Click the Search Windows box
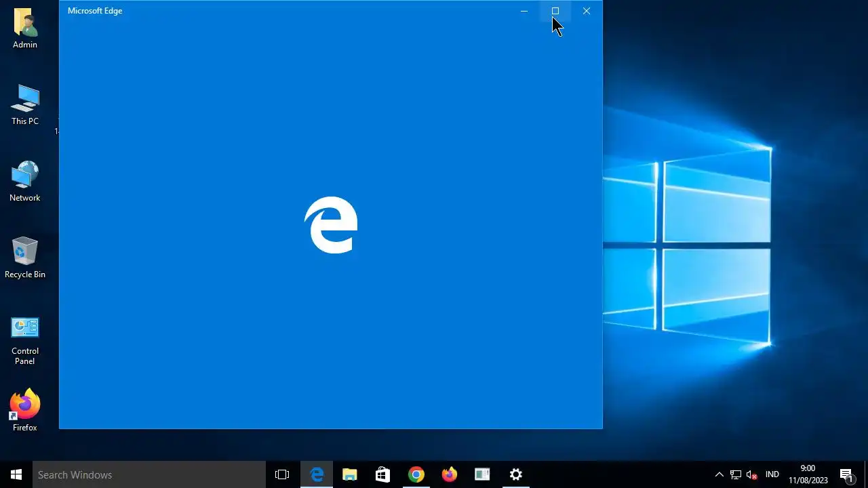The height and width of the screenshot is (488, 868). (x=149, y=474)
